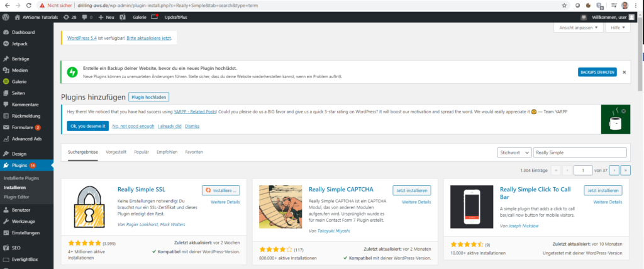Click the + Neu add-new menu
Image resolution: width=644 pixels, height=269 pixels.
[x=106, y=18]
